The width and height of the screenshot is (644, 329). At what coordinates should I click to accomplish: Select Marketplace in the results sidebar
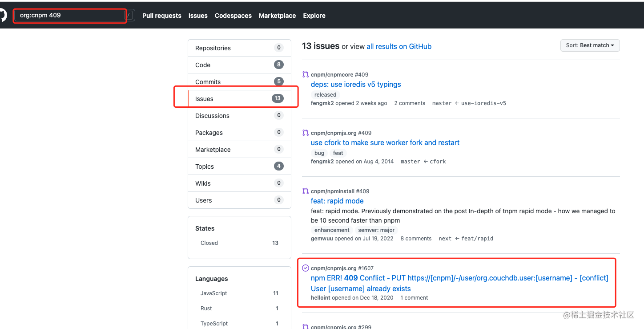pos(239,150)
